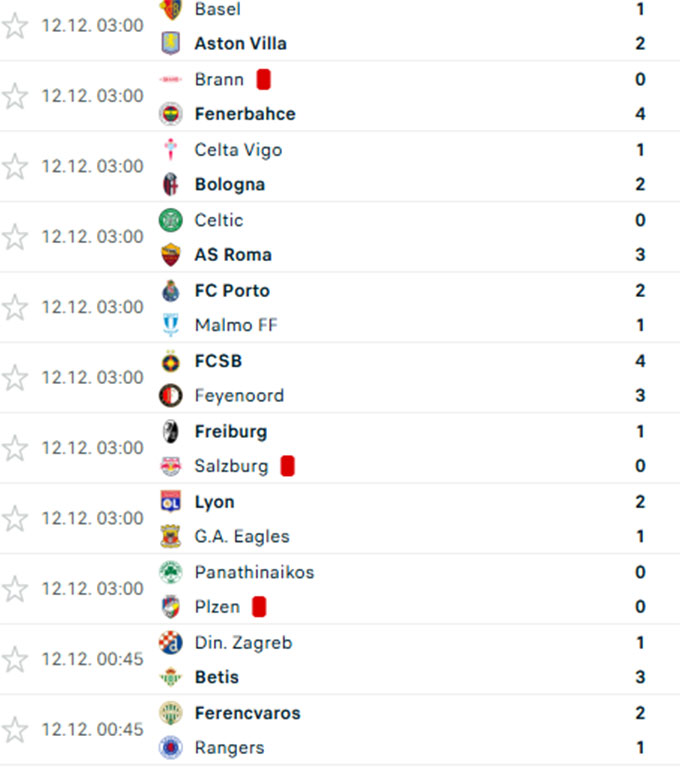Image resolution: width=680 pixels, height=767 pixels.
Task: Star the Freiburg vs Salzburg match
Action: coord(15,448)
